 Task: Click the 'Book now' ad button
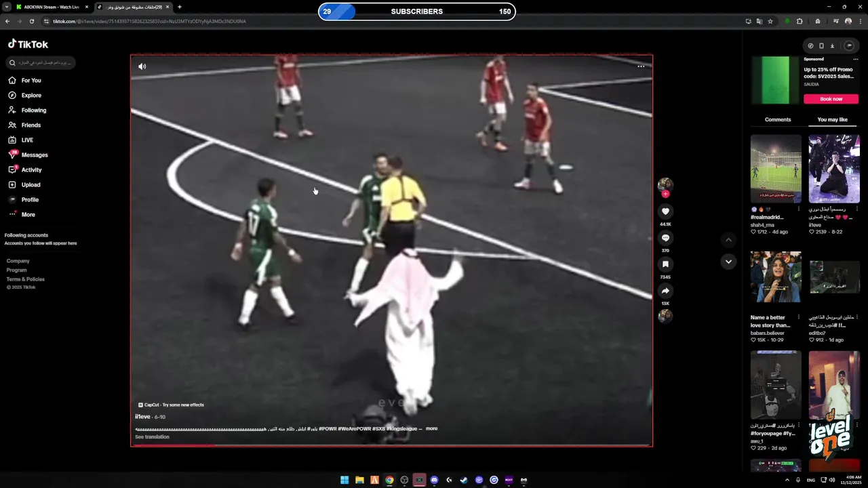pyautogui.click(x=831, y=99)
